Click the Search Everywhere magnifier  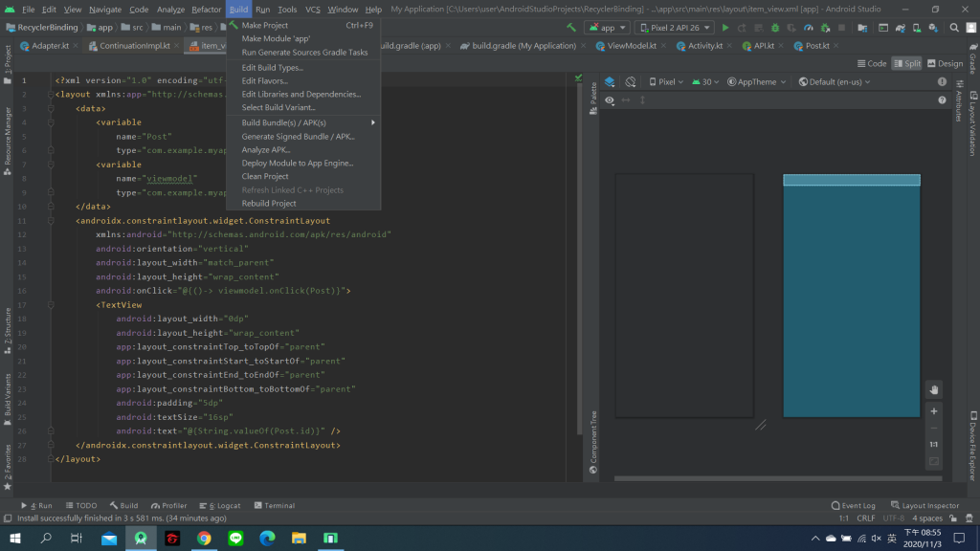click(x=954, y=28)
